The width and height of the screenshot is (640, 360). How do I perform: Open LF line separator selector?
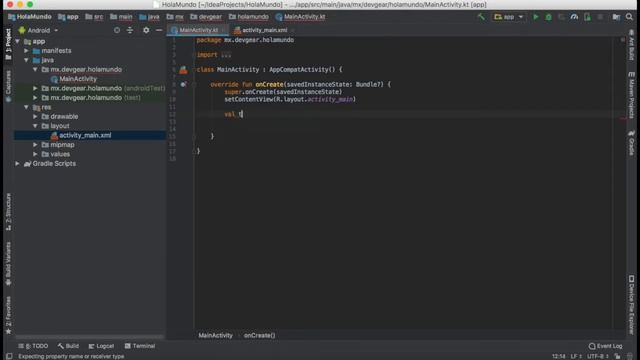pos(576,356)
